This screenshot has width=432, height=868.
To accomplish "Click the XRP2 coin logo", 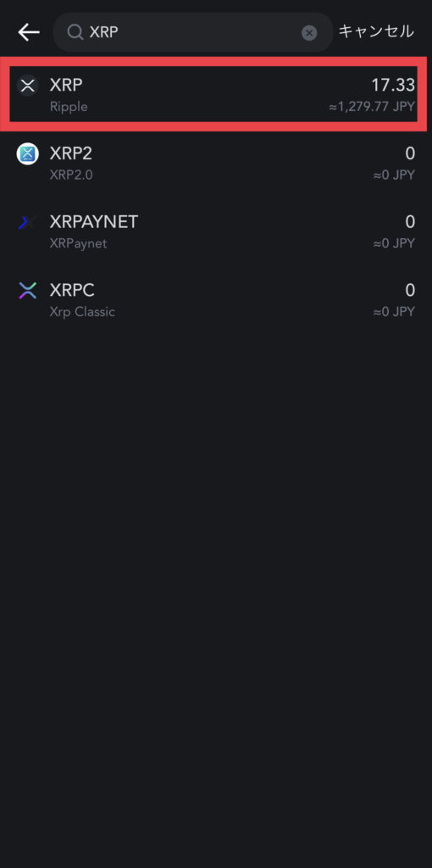I will 27,154.
